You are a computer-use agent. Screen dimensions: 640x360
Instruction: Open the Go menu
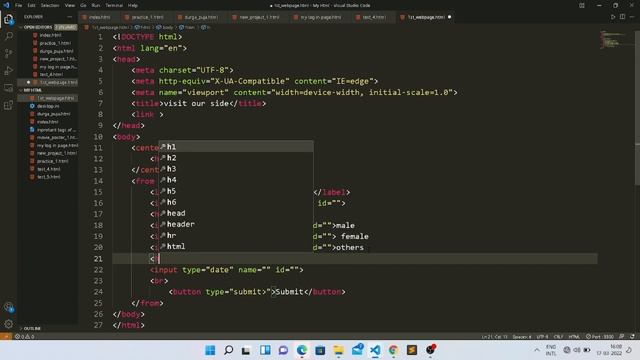(x=83, y=5)
